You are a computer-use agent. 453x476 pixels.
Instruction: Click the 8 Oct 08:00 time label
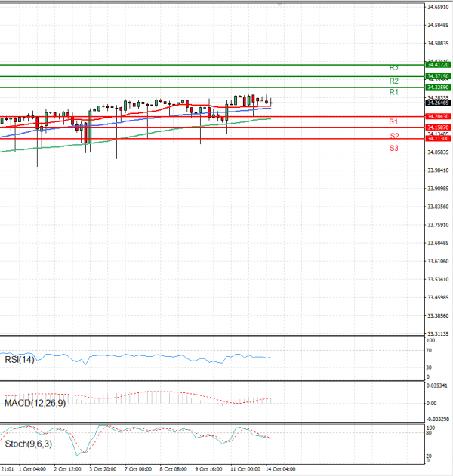(x=173, y=469)
